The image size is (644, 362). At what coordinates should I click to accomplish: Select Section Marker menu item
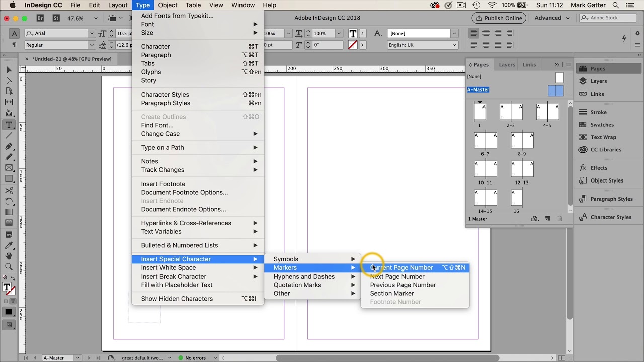click(x=415, y=294)
